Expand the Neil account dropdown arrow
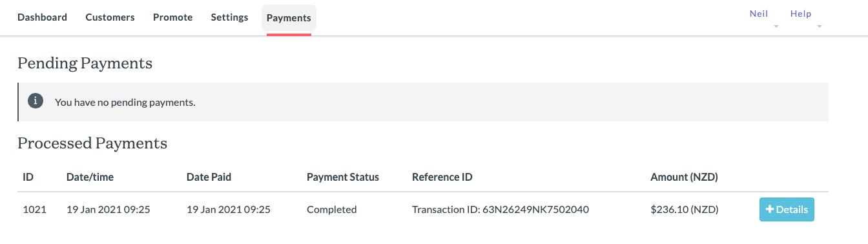This screenshot has width=868, height=244. [776, 26]
